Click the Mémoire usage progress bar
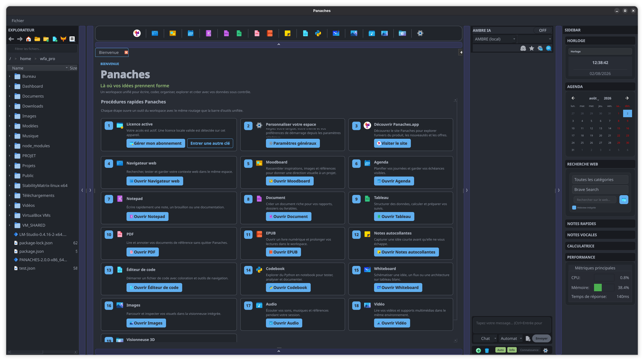The image size is (644, 361). (604, 288)
